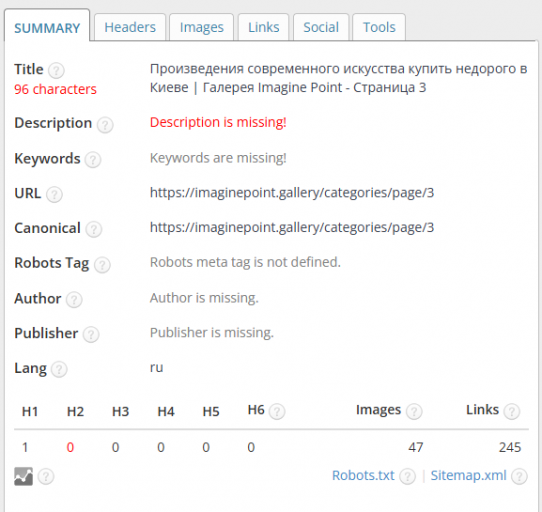Screen dimensions: 542x512
Task: Click the Images count 47
Action: coord(415,447)
